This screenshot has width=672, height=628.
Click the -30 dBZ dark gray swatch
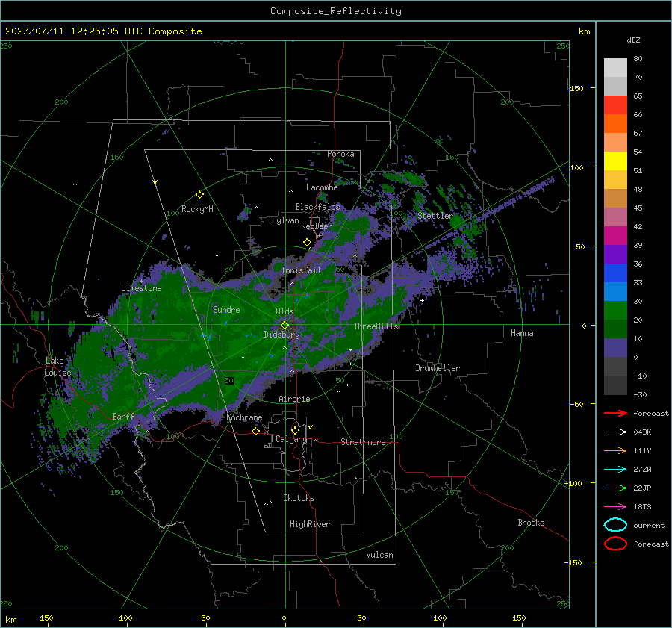coord(615,385)
